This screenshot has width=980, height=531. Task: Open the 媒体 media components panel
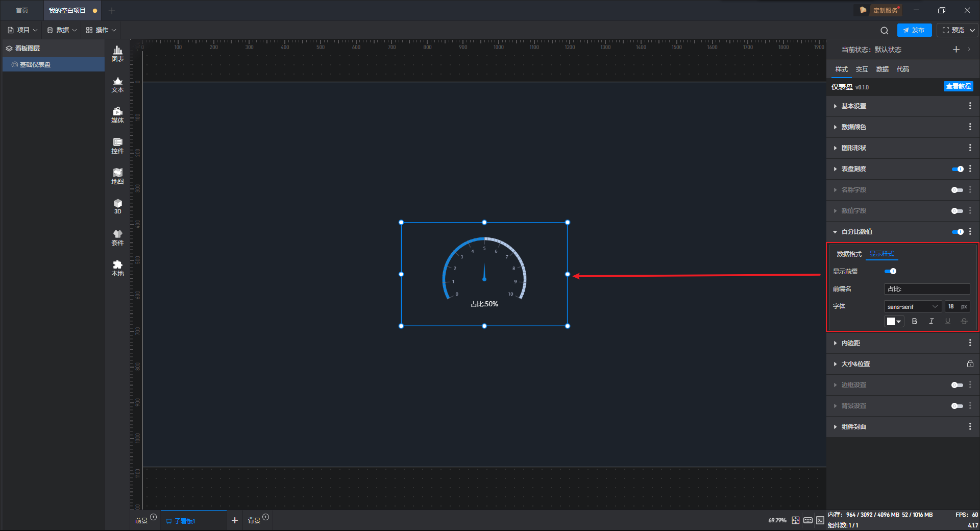coord(117,115)
